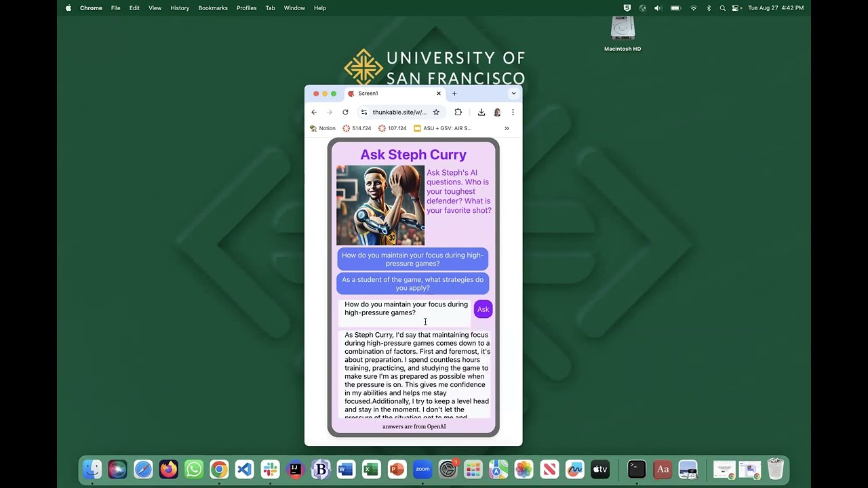Open Microsoft Word from the dock
The image size is (868, 488).
click(x=346, y=469)
